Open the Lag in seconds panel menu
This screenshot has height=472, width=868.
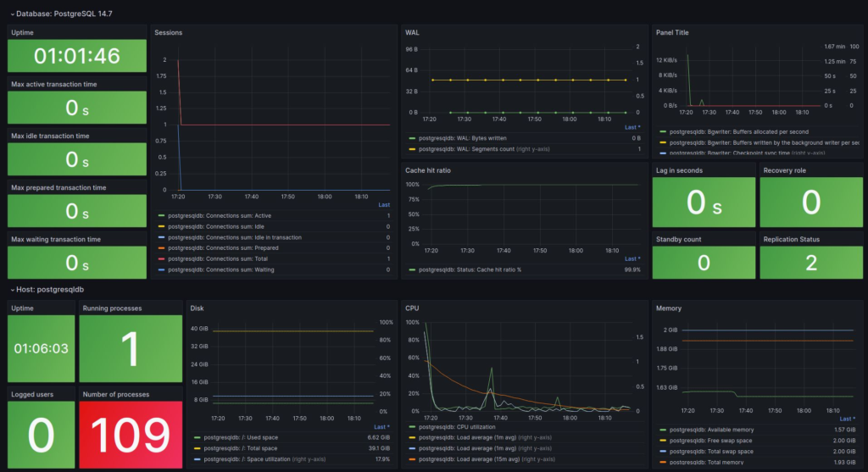coord(681,170)
